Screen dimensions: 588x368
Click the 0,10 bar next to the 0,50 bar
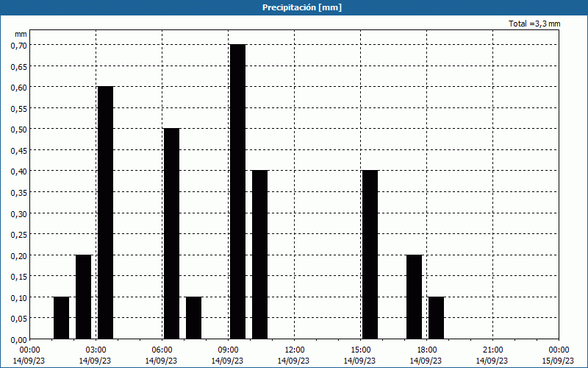coord(193,318)
